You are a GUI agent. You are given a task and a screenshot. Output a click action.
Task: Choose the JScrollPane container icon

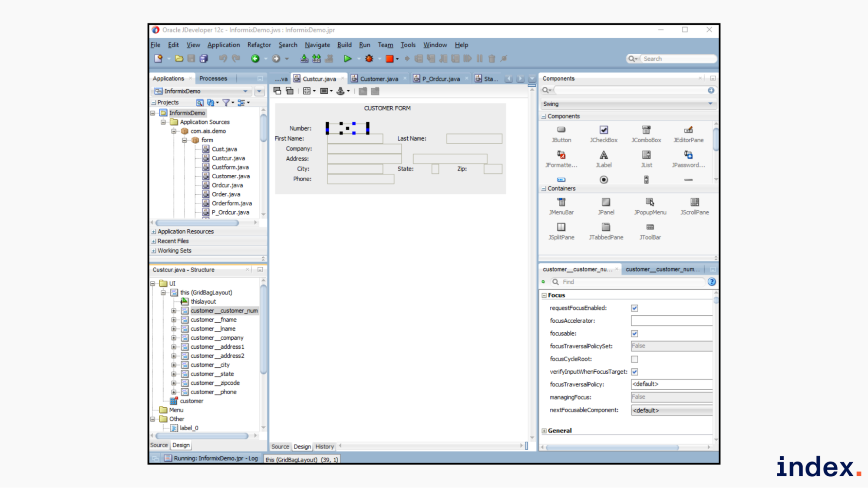click(694, 202)
